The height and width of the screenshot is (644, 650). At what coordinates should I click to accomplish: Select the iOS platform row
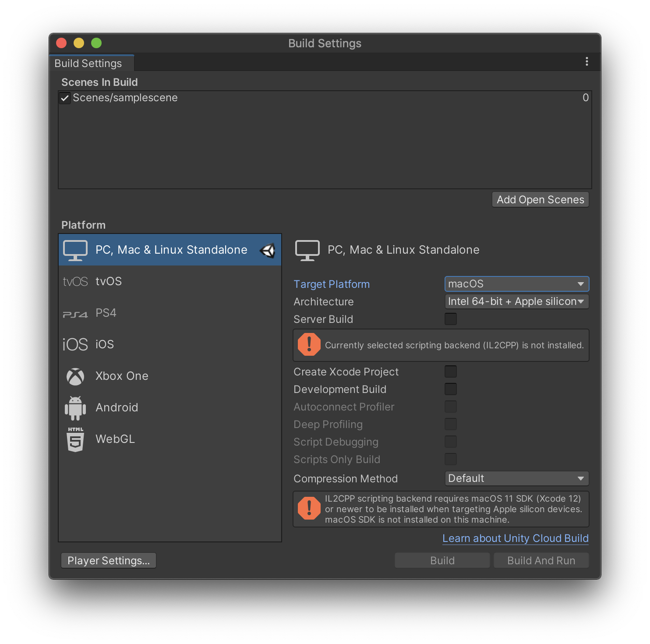(x=170, y=344)
